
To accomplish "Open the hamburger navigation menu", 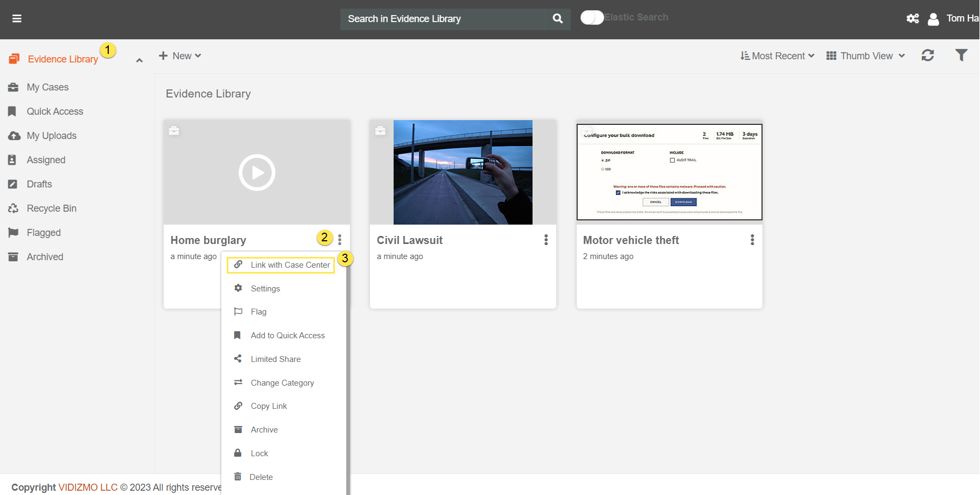I will coord(17,19).
